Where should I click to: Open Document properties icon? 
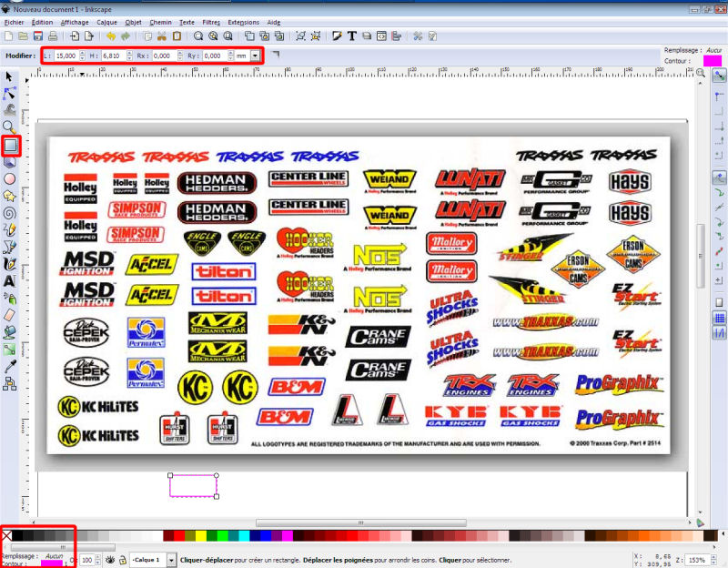tap(432, 35)
